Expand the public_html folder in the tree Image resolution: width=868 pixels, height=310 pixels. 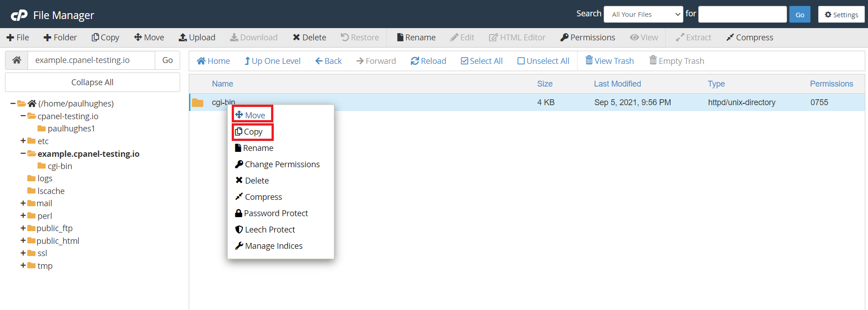tap(23, 241)
